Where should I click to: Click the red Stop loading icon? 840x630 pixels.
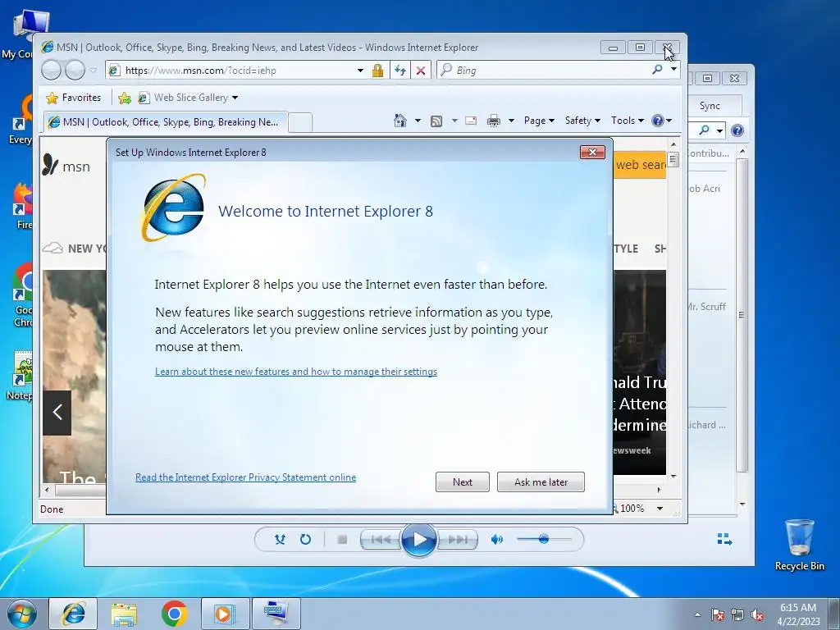pos(421,71)
